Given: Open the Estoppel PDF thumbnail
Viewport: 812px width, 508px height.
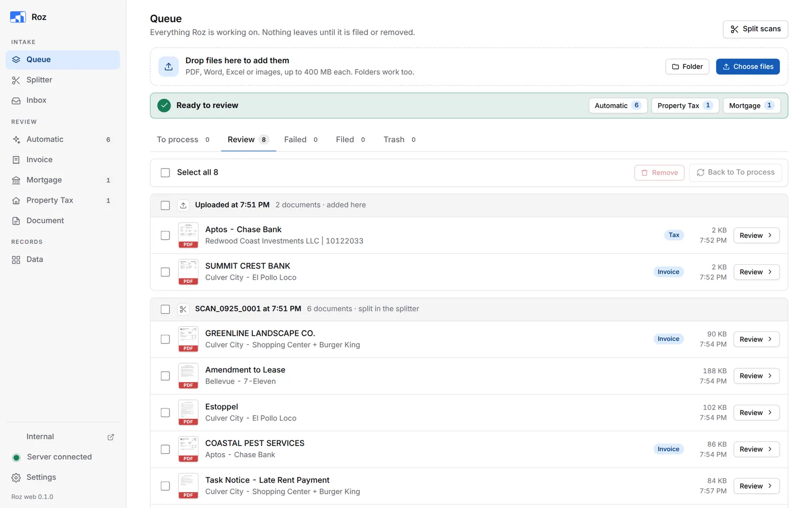Looking at the screenshot, I should [x=188, y=412].
